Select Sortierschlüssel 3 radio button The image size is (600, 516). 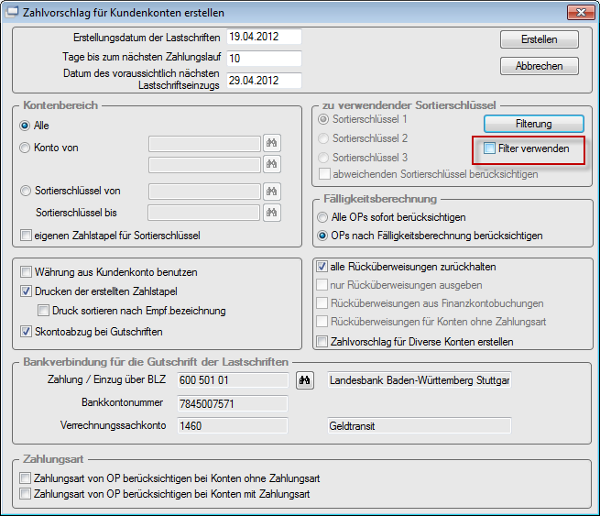[x=323, y=157]
